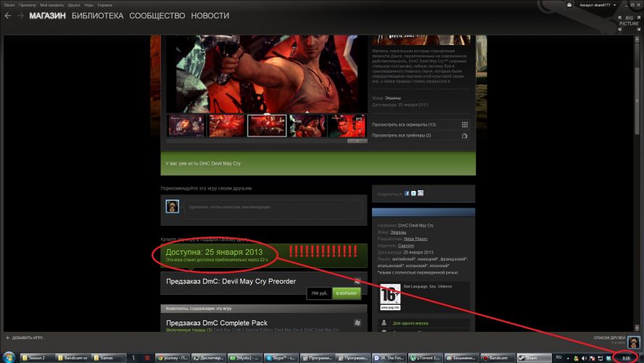Screen dimensions: 644x363
Task: Click the single-player person icon
Action: tap(384, 323)
